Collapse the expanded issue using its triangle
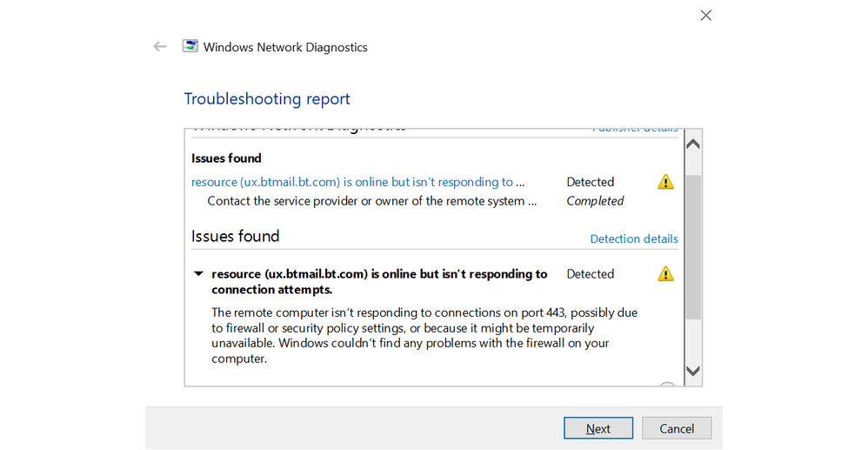This screenshot has width=868, height=450. 198,274
